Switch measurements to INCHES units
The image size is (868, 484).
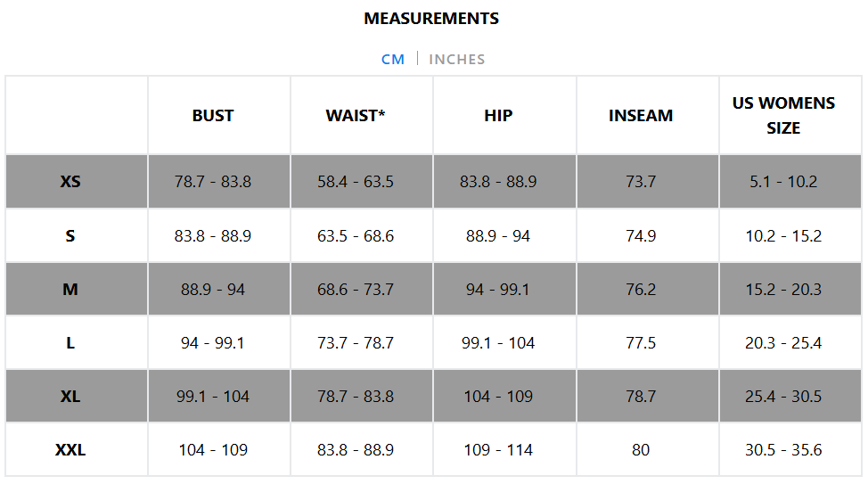click(x=456, y=59)
